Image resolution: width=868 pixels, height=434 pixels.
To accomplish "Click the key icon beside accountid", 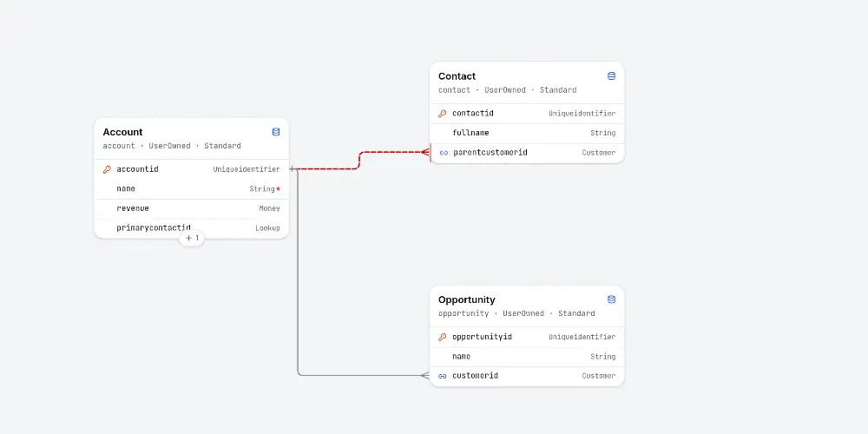I will coord(107,169).
